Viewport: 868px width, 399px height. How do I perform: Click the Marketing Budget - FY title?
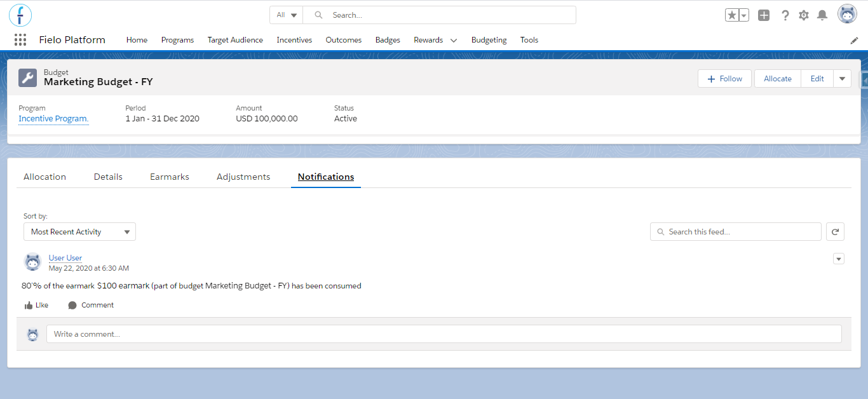point(98,82)
